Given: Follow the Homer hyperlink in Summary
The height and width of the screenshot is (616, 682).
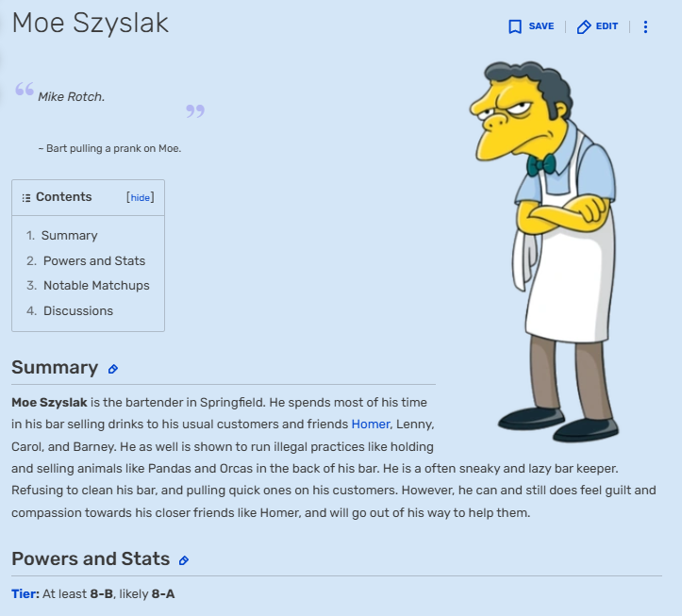Looking at the screenshot, I should pyautogui.click(x=371, y=425).
